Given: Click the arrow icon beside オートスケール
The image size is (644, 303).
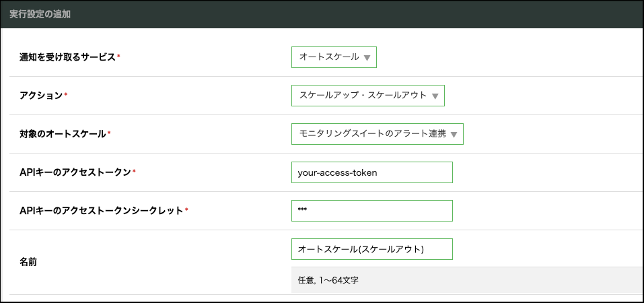Looking at the screenshot, I should [x=367, y=58].
